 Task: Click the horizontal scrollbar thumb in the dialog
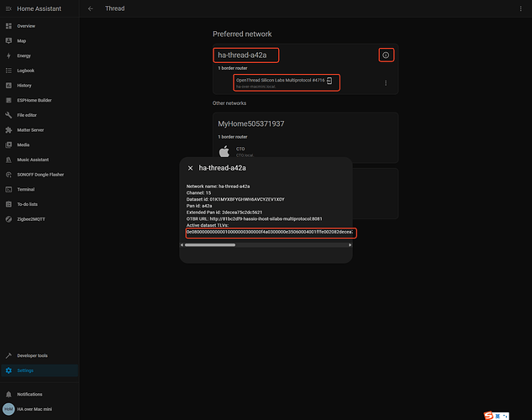[x=210, y=244]
